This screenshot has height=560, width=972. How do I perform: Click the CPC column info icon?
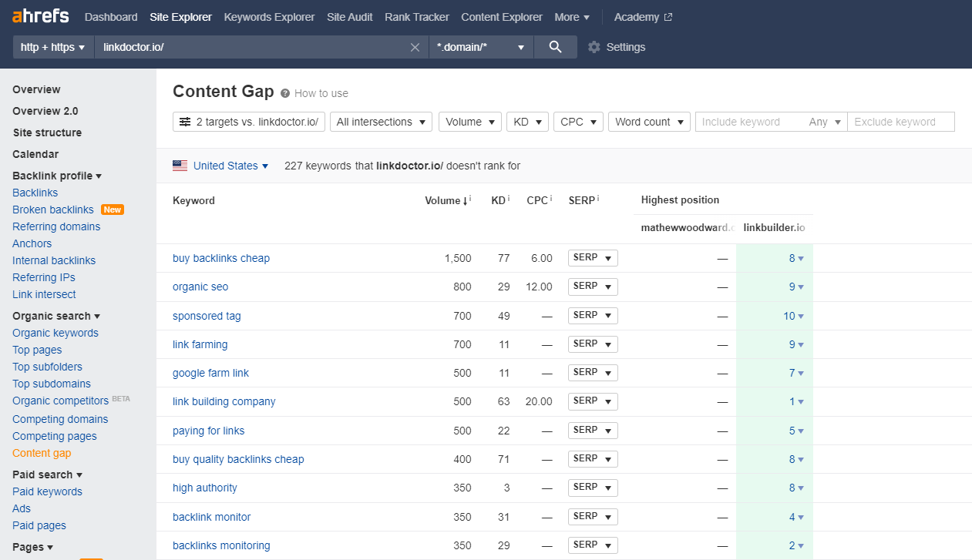552,199
